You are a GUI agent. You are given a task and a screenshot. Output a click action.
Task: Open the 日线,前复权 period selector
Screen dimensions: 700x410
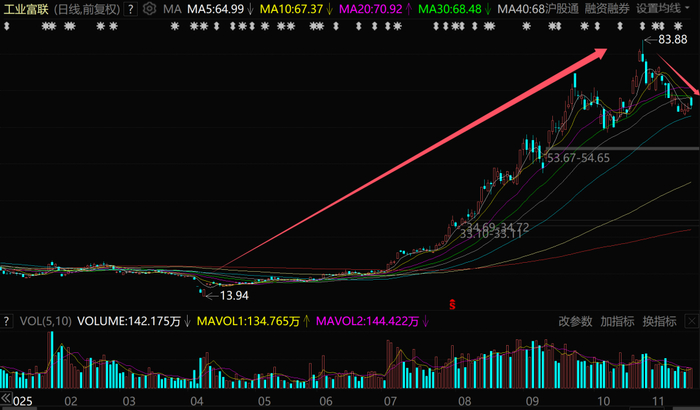[x=87, y=9]
